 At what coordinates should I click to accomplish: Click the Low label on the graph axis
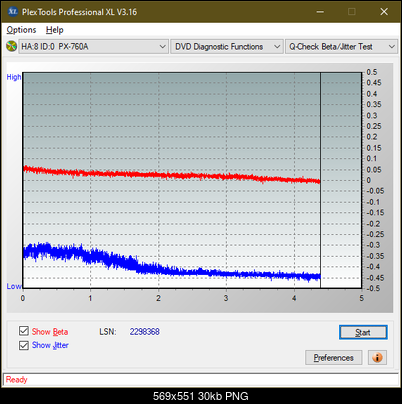pyautogui.click(x=14, y=286)
